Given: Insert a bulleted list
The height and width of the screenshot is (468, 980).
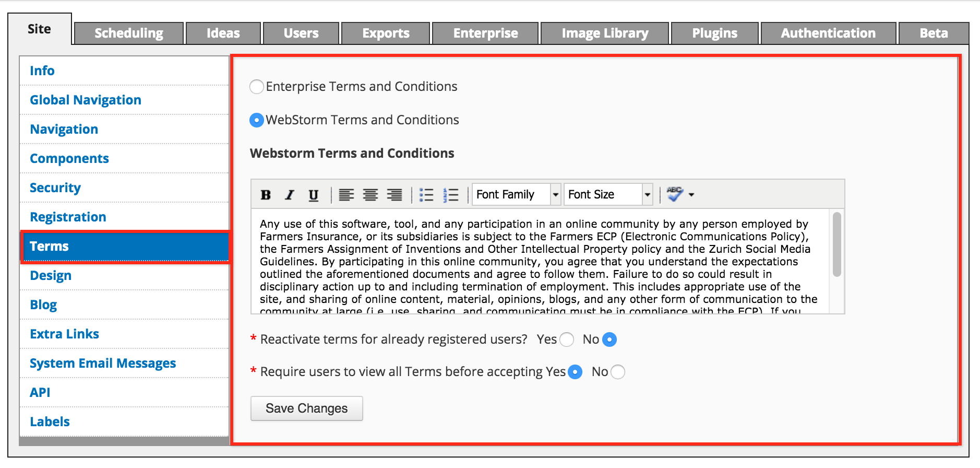Looking at the screenshot, I should (426, 195).
